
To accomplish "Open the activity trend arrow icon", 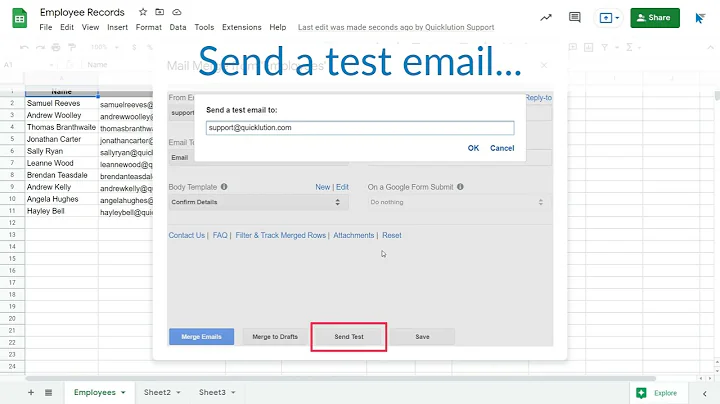I will (x=546, y=18).
